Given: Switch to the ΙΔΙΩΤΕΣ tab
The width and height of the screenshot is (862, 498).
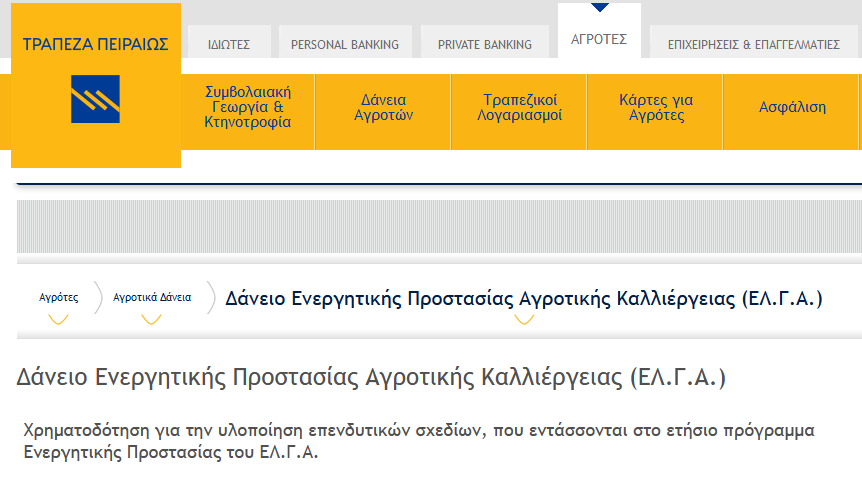Looking at the screenshot, I should (x=228, y=44).
